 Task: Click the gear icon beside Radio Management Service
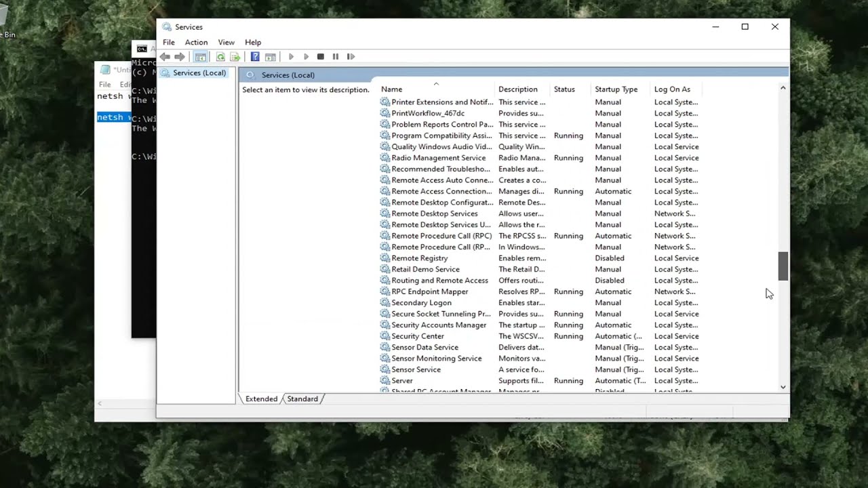(x=385, y=158)
